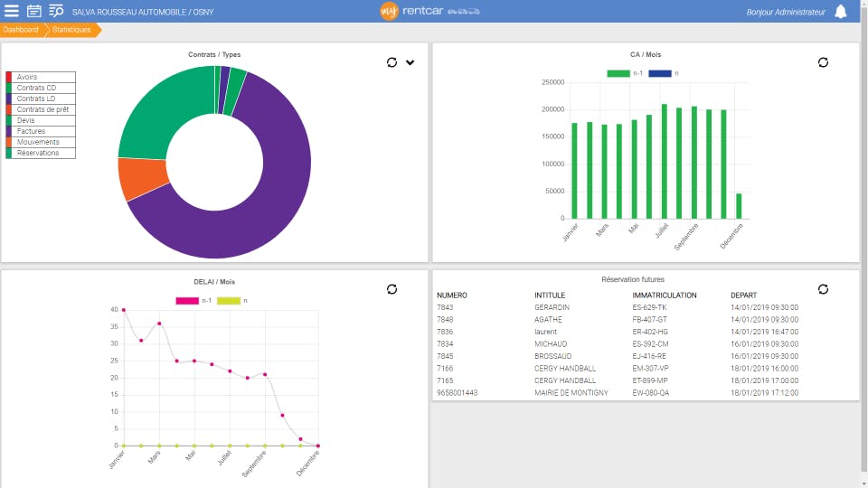Image resolution: width=868 pixels, height=488 pixels.
Task: Click the Factures legend entry
Action: point(41,131)
